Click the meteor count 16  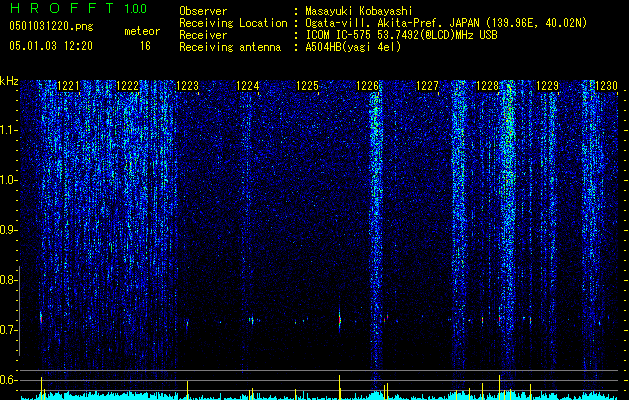coord(145,46)
